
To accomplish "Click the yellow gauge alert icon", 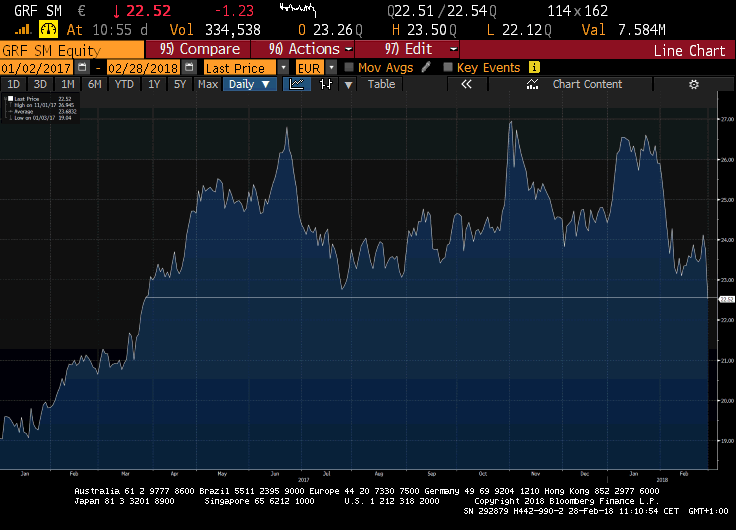I will pos(48,29).
